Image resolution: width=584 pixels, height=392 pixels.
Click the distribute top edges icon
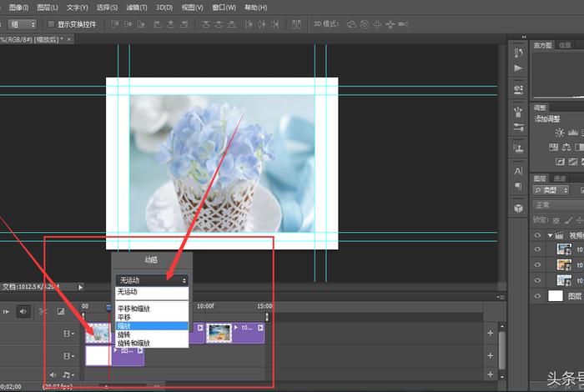pos(205,24)
